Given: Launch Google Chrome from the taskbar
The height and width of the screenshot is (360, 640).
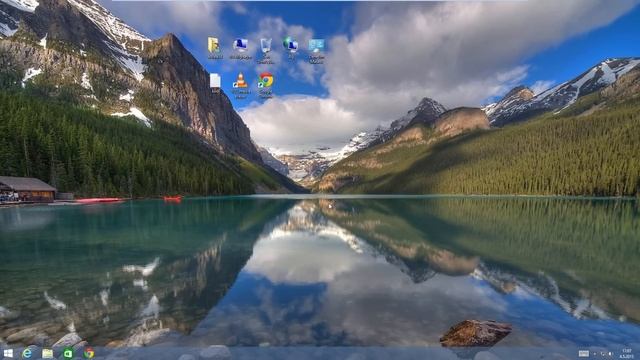Looking at the screenshot, I should (x=89, y=353).
